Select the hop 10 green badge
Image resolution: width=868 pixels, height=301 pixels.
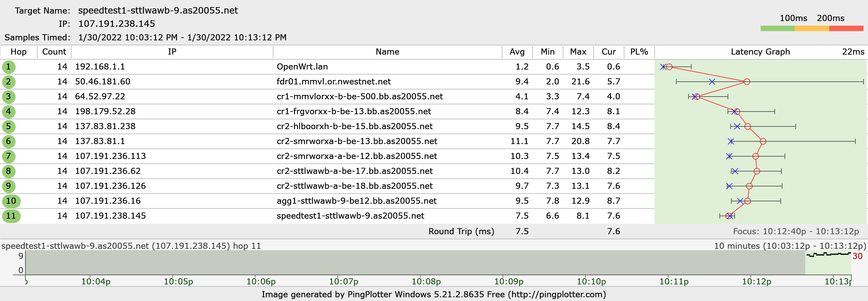11,201
